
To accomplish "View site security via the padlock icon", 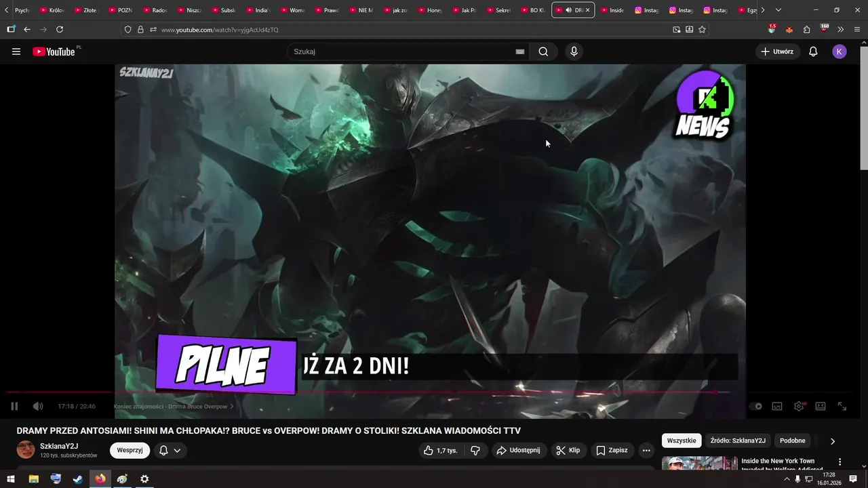I will (140, 29).
